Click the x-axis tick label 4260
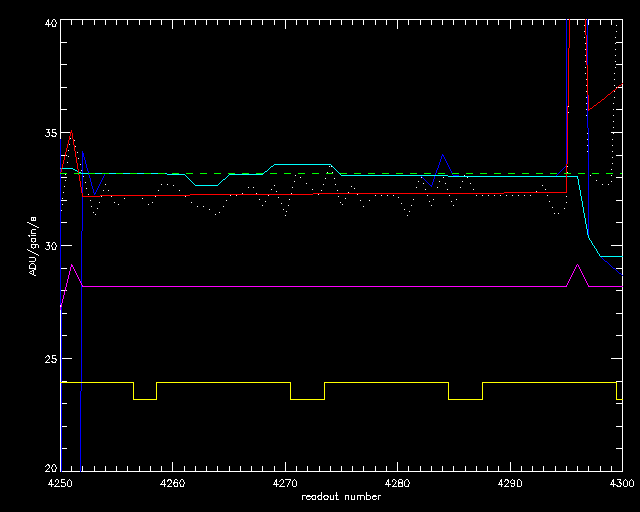 tap(173, 484)
